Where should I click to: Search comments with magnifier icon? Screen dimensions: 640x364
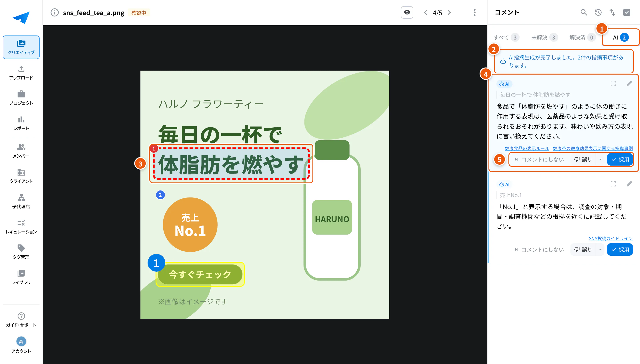[x=584, y=12]
